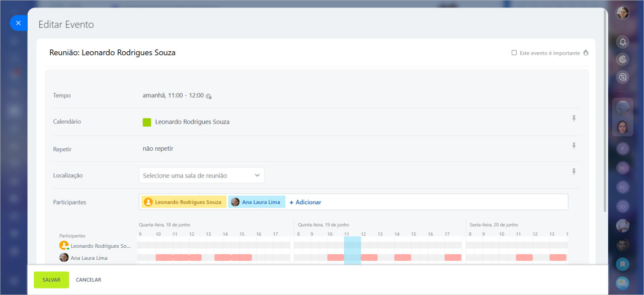The height and width of the screenshot is (295, 644).
Task: Click the 'Tempo' field label
Action: pyautogui.click(x=62, y=95)
